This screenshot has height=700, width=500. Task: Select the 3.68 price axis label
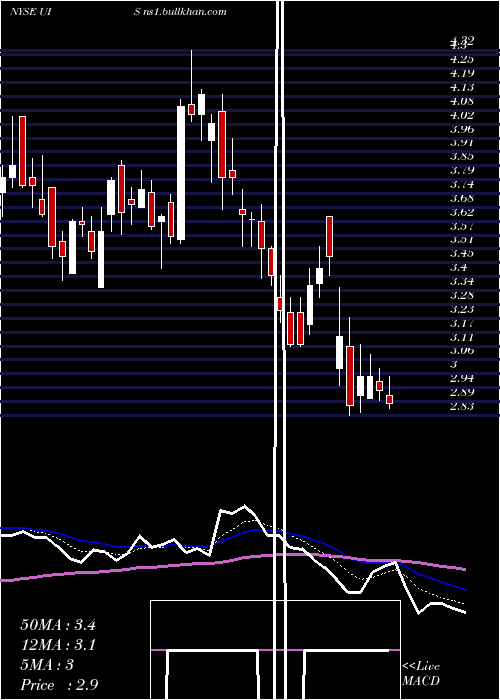click(x=462, y=198)
